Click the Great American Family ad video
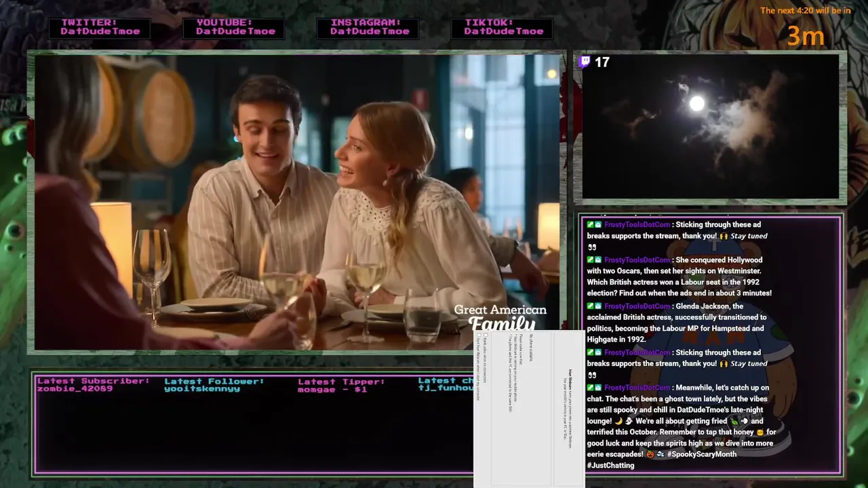This screenshot has width=868, height=488. [298, 202]
